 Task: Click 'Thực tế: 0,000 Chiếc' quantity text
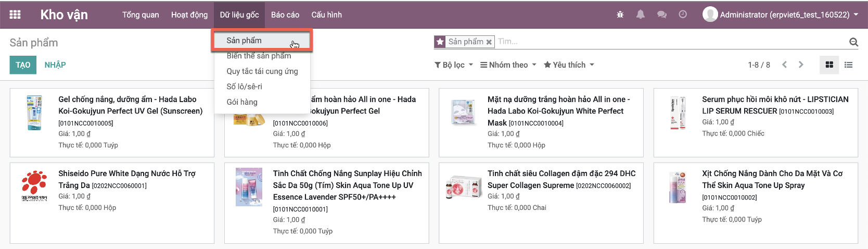733,133
